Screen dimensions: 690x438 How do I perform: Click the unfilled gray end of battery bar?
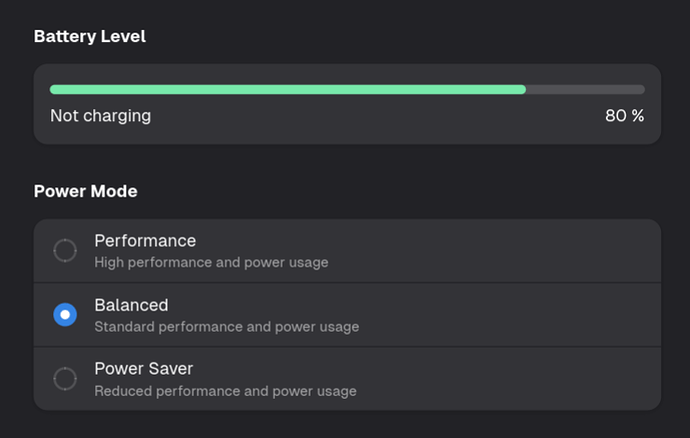coord(585,90)
